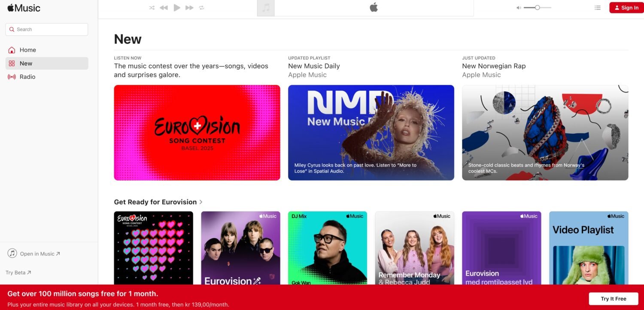Open the Radio section
This screenshot has height=310, width=644.
coord(27,77)
